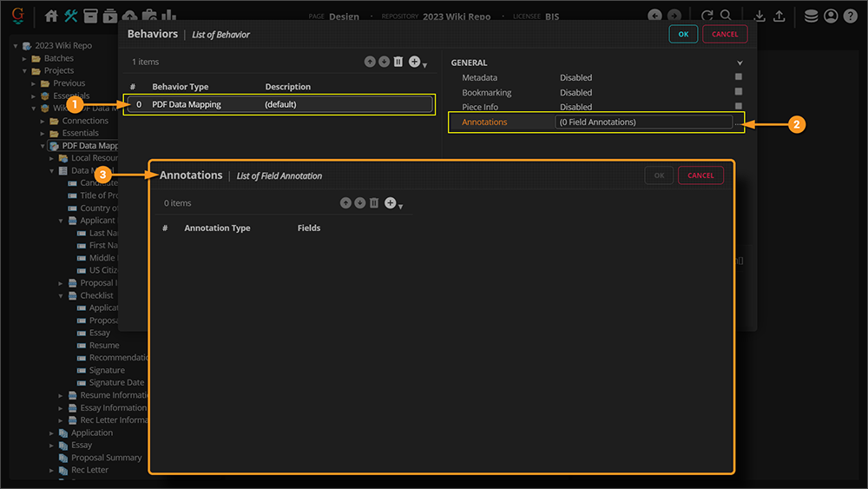Image resolution: width=868 pixels, height=489 pixels.
Task: Click move up arrow in Annotations list
Action: point(345,203)
